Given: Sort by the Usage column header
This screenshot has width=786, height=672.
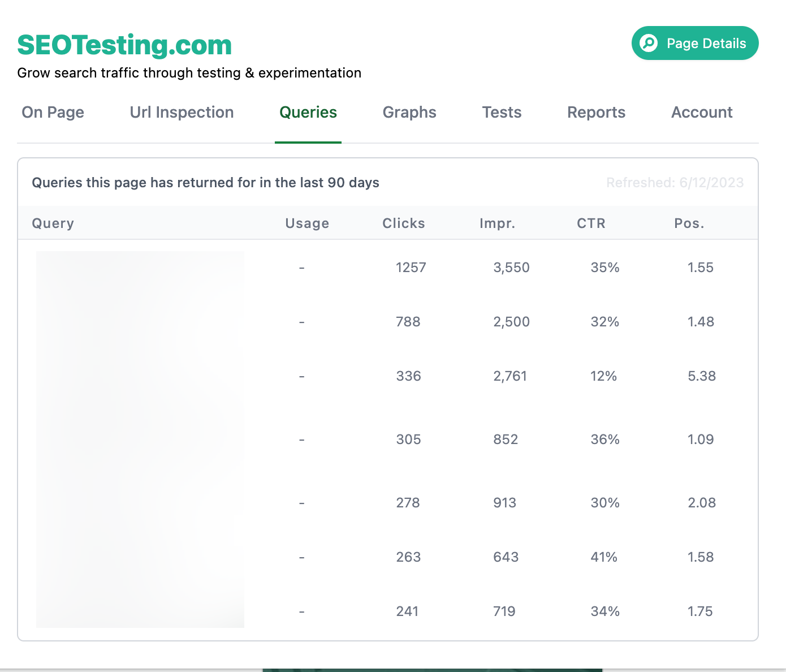Looking at the screenshot, I should click(307, 223).
